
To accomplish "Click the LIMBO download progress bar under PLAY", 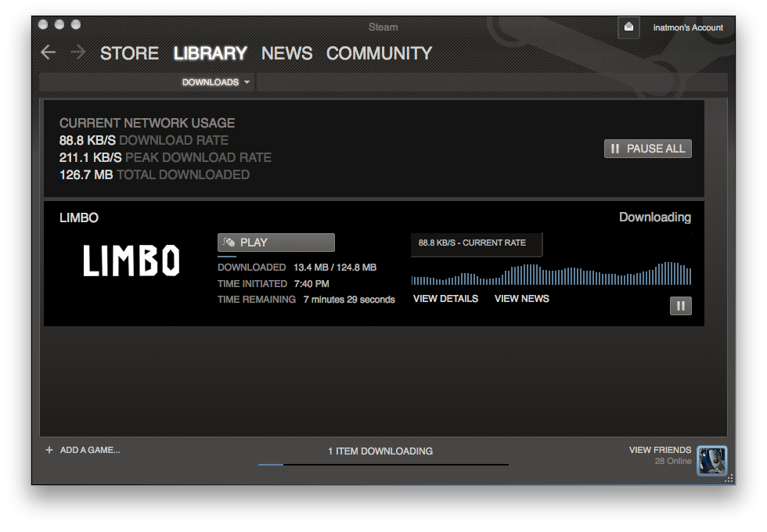I will point(227,257).
